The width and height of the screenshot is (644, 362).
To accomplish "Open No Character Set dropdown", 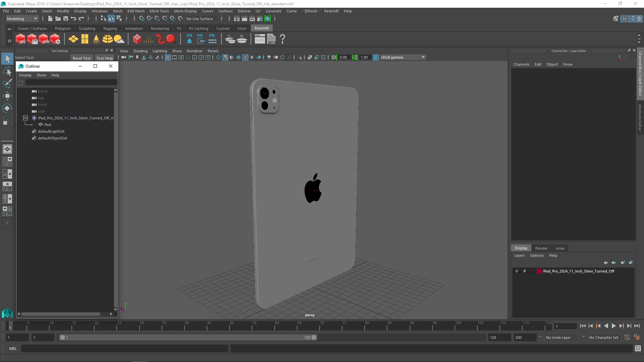I will 605,338.
